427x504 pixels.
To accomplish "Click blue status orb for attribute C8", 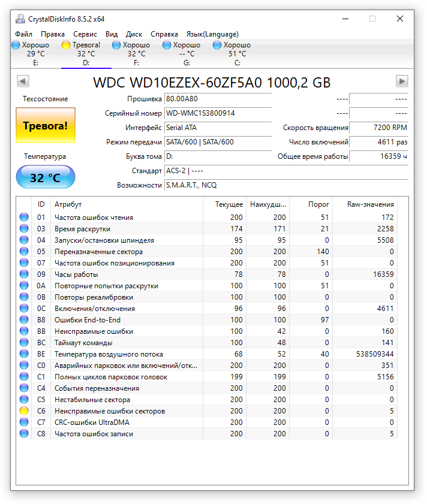I will click(x=24, y=434).
